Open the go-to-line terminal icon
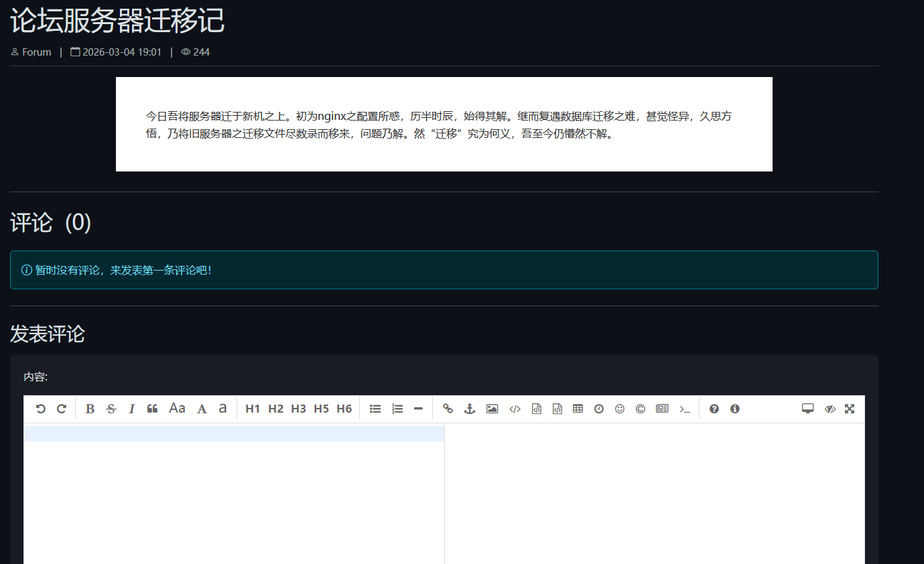 (684, 409)
